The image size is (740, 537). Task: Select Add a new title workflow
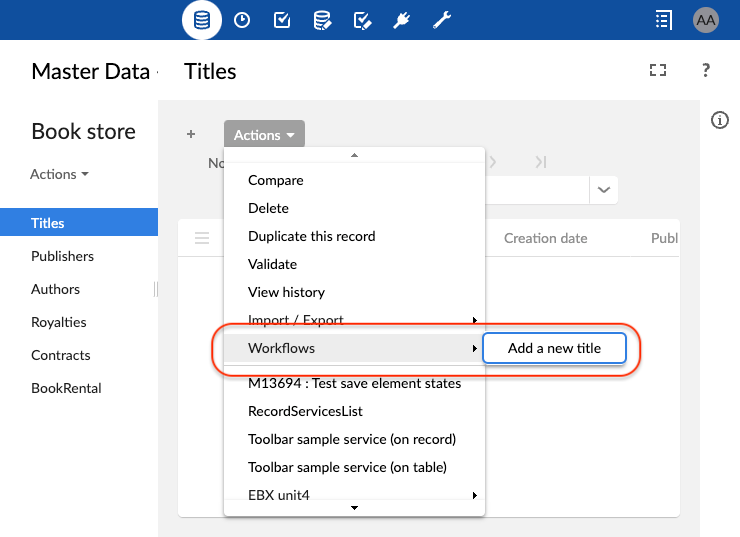[x=554, y=348]
